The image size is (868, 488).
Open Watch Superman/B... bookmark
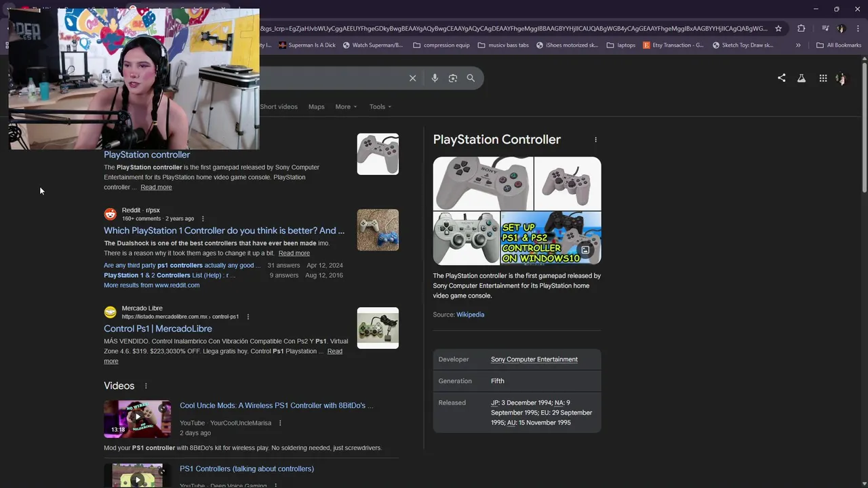(373, 45)
